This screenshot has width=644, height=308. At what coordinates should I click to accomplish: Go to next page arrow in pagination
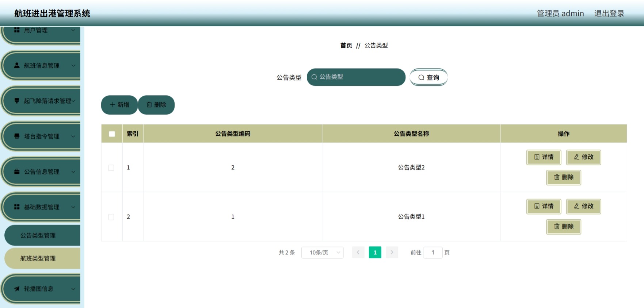click(x=392, y=252)
